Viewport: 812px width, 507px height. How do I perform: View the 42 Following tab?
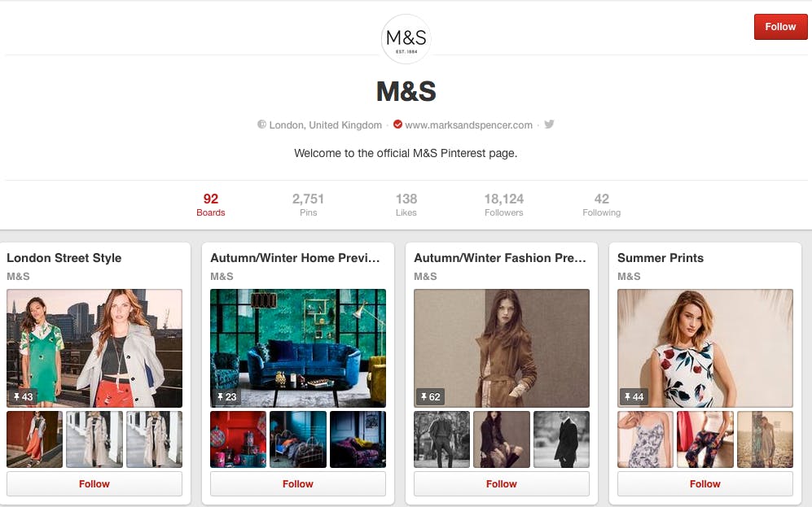pos(601,205)
